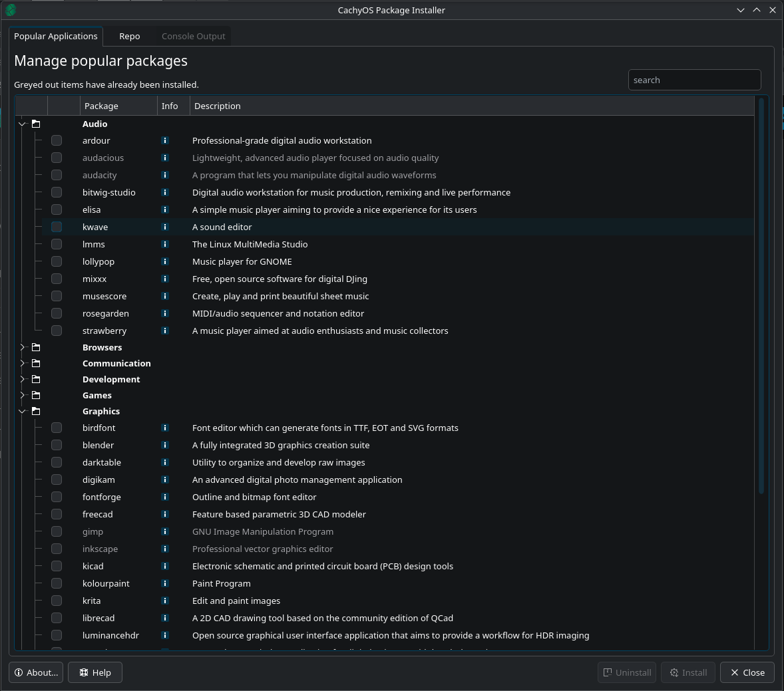Sort by the Package column header
784x691 pixels.
[x=118, y=106]
